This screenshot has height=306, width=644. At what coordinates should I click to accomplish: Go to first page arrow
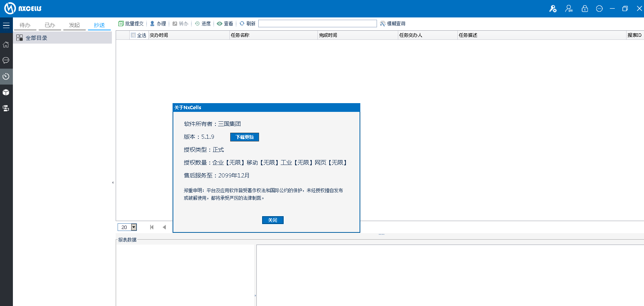point(152,227)
